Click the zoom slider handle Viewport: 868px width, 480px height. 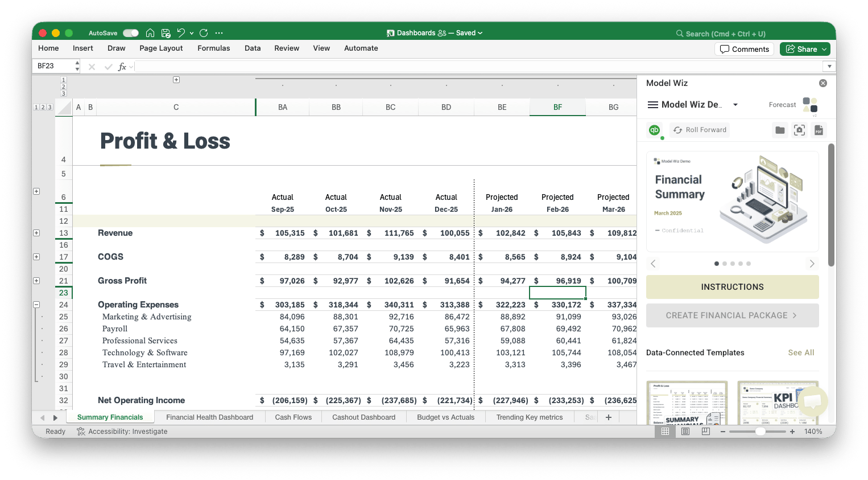[x=760, y=432]
